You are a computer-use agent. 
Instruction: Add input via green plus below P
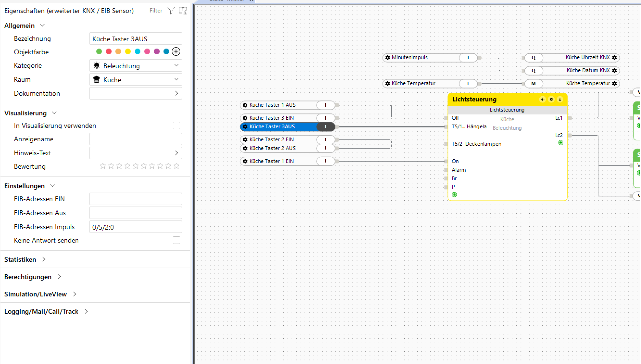pyautogui.click(x=454, y=195)
